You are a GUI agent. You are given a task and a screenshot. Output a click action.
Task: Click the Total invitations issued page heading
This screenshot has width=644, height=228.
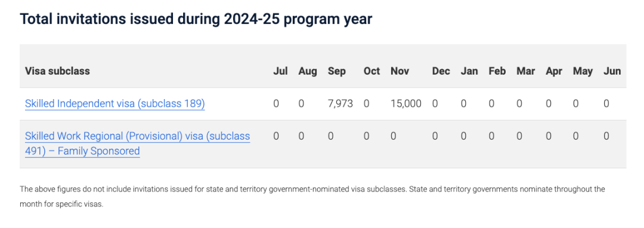pyautogui.click(x=196, y=19)
